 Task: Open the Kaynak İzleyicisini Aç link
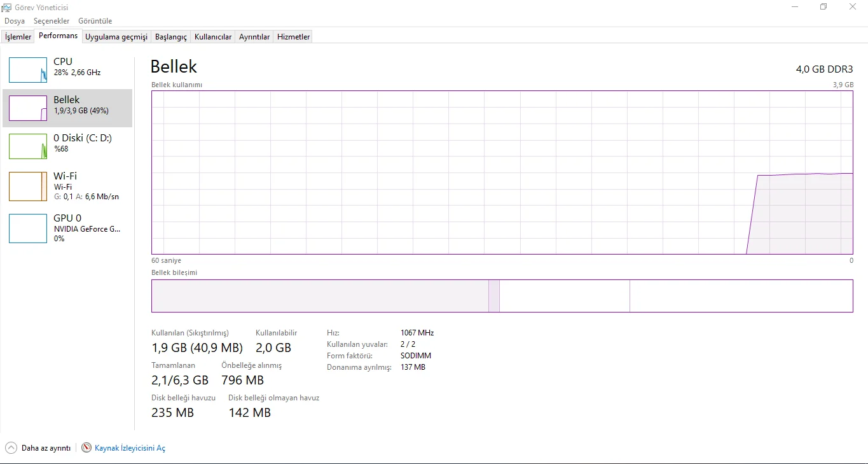pyautogui.click(x=129, y=447)
